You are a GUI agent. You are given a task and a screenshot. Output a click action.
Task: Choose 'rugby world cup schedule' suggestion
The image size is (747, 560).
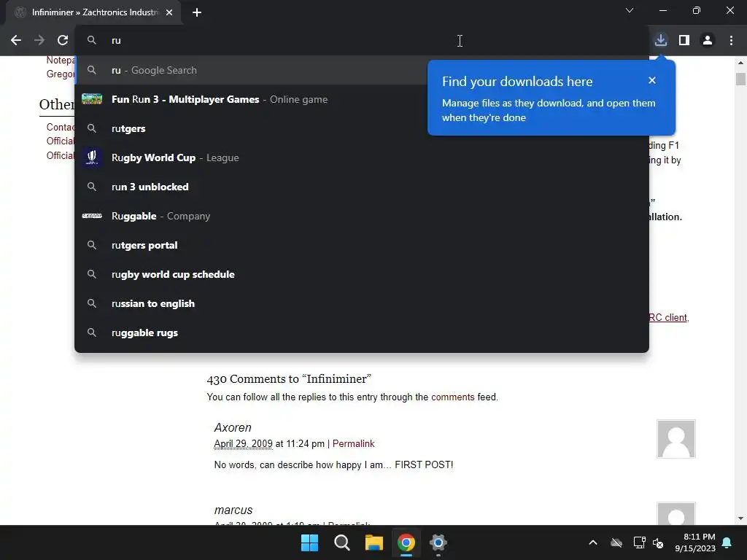[362, 274]
